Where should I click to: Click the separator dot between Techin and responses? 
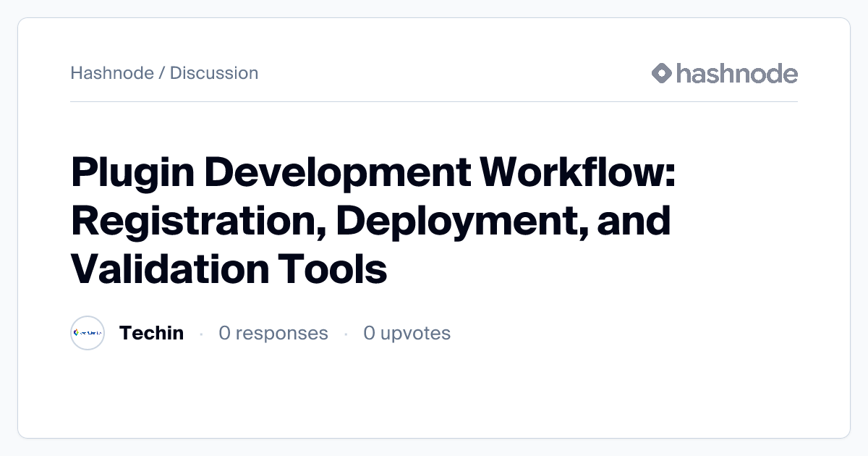coord(201,334)
